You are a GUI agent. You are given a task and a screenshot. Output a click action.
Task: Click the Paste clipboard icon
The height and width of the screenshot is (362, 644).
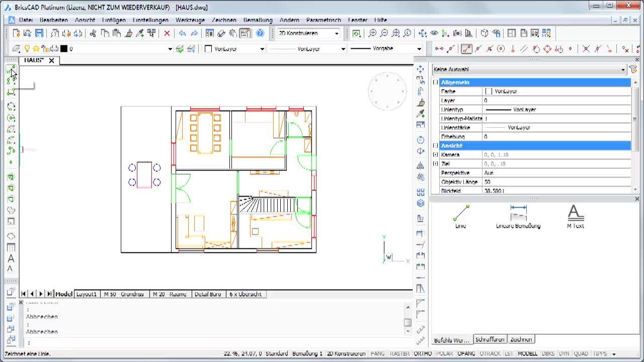click(117, 33)
